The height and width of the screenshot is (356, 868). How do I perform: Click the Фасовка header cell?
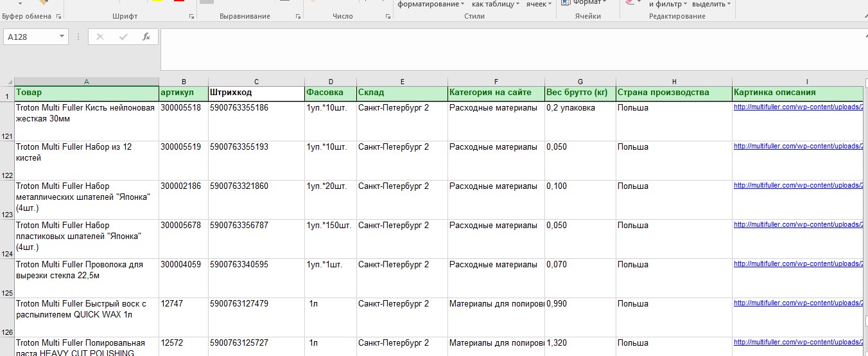click(331, 94)
